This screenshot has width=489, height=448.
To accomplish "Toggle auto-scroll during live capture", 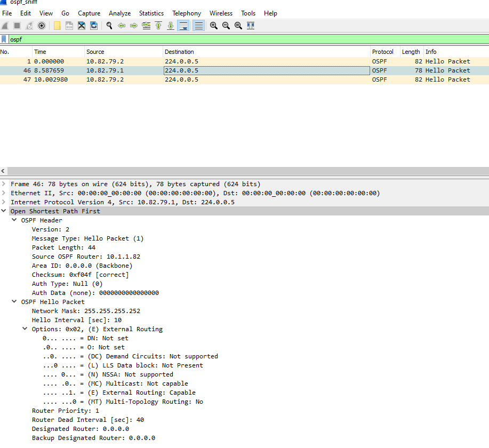I will 183,25.
